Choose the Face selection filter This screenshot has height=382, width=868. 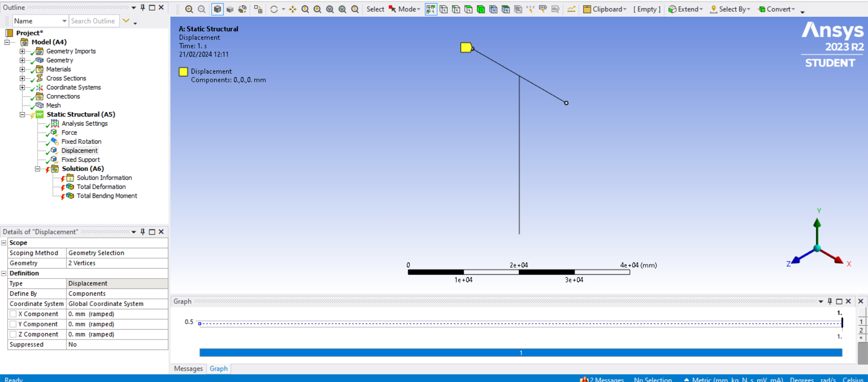click(468, 9)
